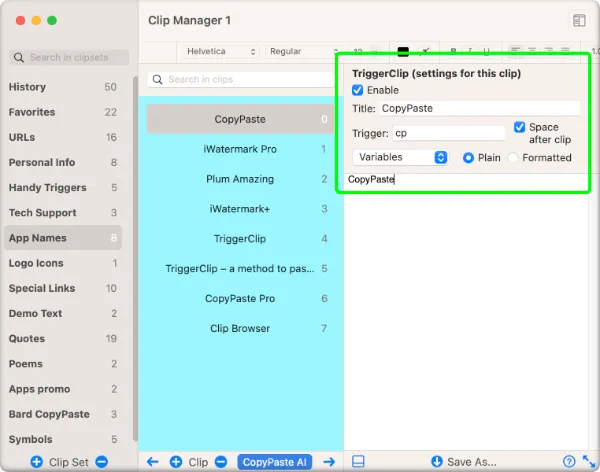600x472 pixels.
Task: Click the Trigger field containing cp
Action: pyautogui.click(x=448, y=133)
